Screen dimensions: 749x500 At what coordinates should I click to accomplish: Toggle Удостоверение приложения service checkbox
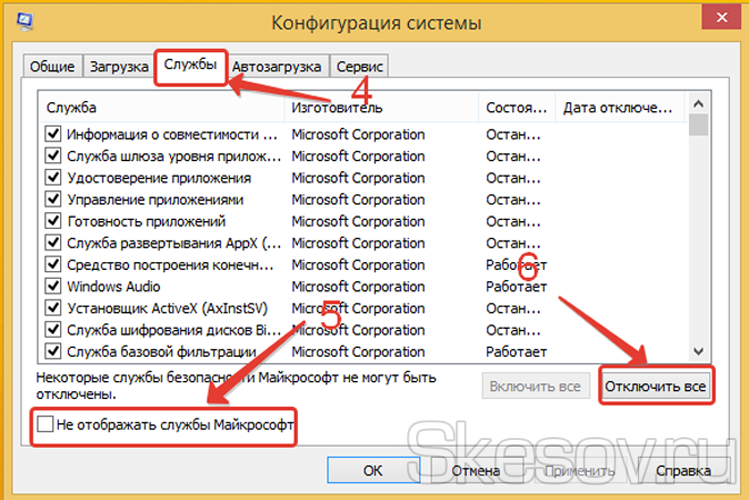click(53, 177)
